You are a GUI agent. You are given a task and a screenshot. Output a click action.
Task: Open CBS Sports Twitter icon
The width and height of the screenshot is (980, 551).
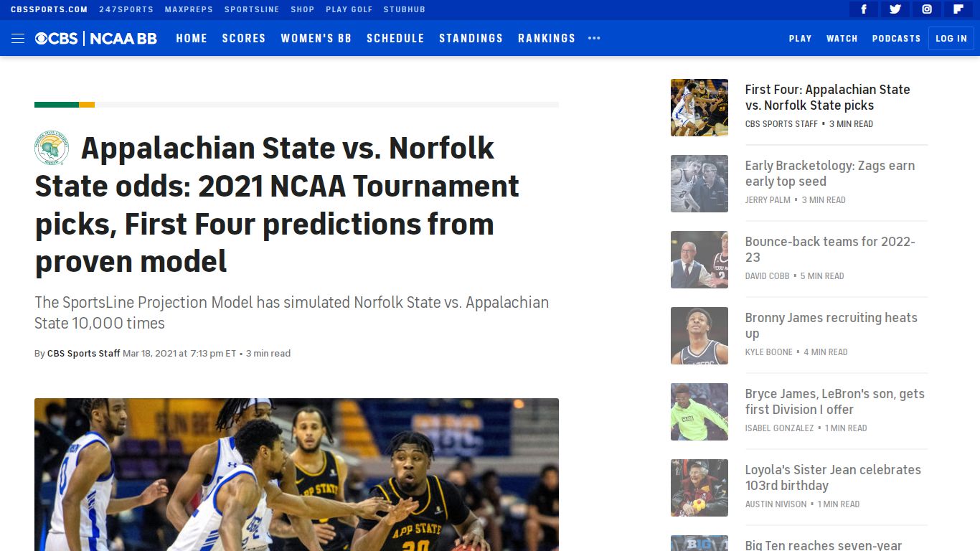click(x=895, y=9)
